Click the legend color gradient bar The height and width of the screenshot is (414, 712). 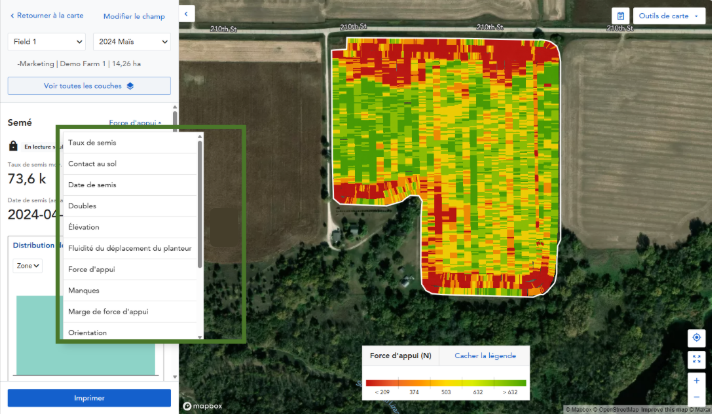pos(446,383)
